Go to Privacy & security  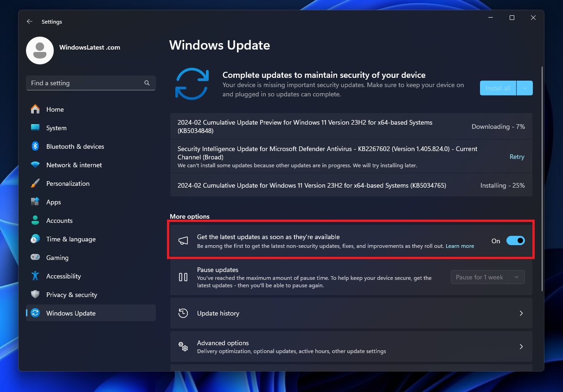point(91,295)
